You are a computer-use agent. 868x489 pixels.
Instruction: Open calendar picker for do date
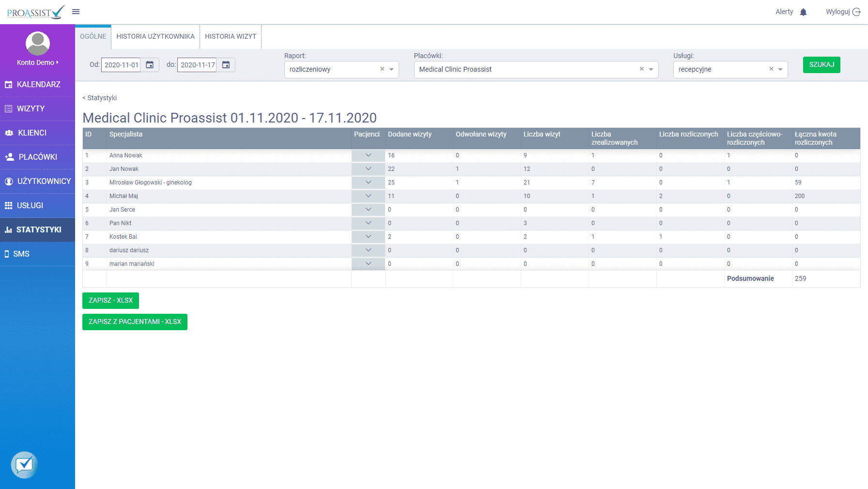pos(226,65)
